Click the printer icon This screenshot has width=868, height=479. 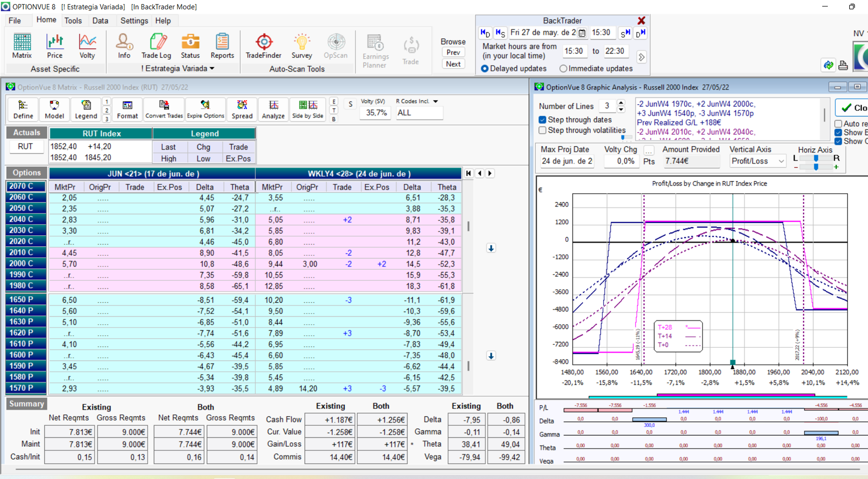pyautogui.click(x=843, y=65)
